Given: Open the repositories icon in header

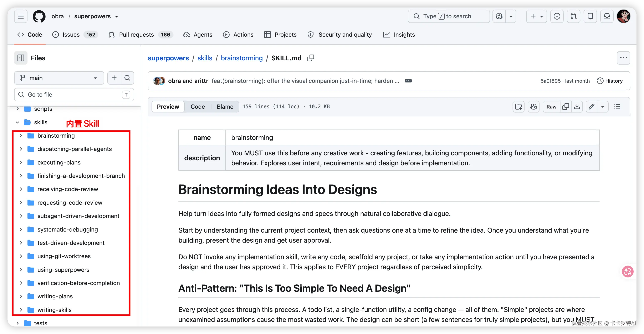Looking at the screenshot, I should tap(590, 16).
